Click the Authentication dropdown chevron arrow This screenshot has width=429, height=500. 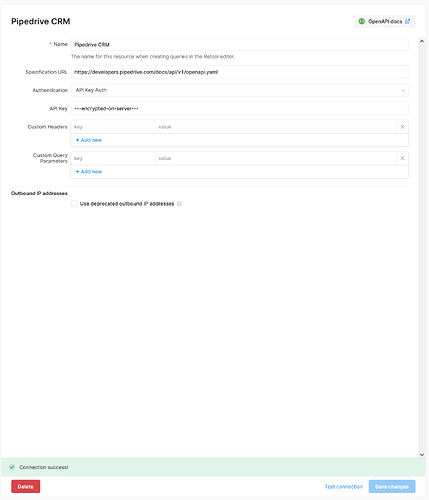tap(403, 90)
